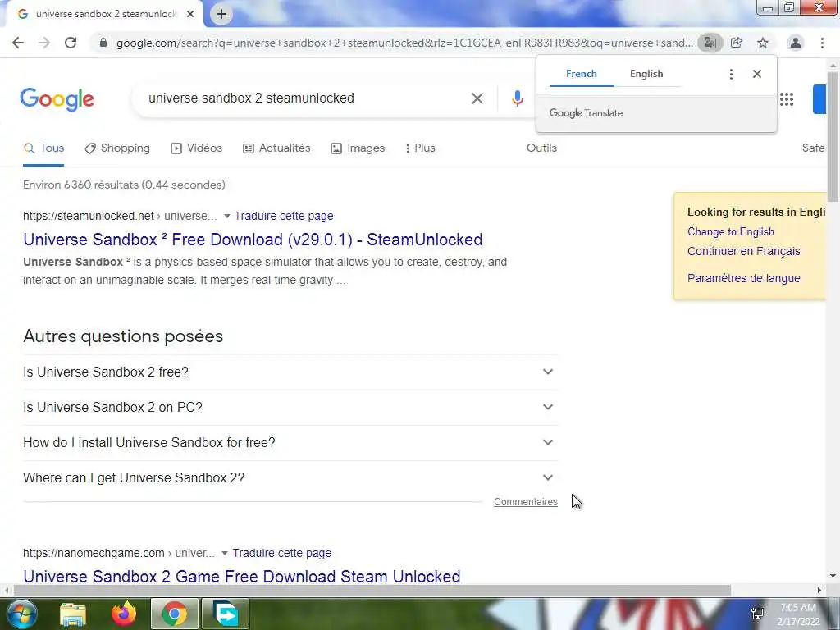840x630 pixels.
Task: Reload the page with the refresh icon
Action: 71,43
